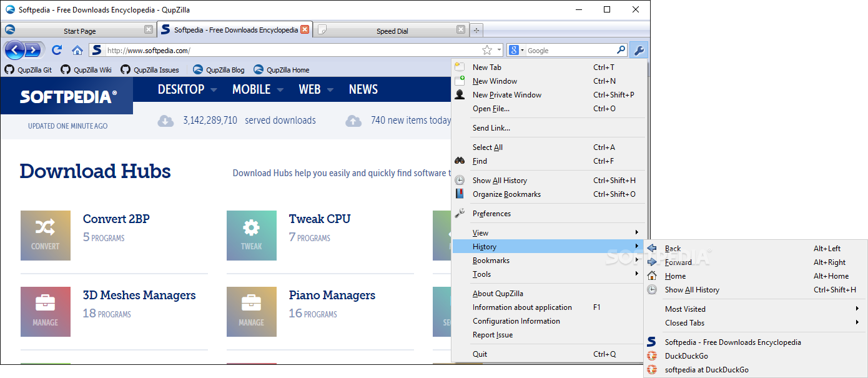
Task: Expand the DESKTOP navigation dropdown
Action: point(214,90)
